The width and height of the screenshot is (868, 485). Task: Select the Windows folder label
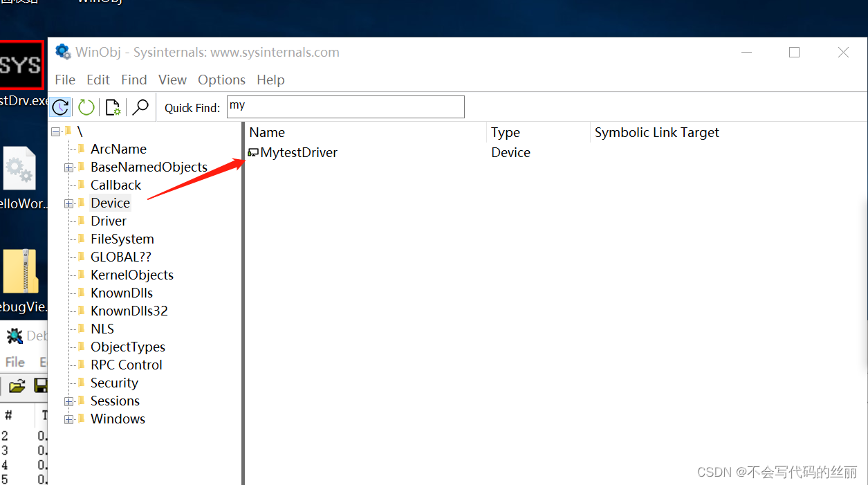coord(118,419)
